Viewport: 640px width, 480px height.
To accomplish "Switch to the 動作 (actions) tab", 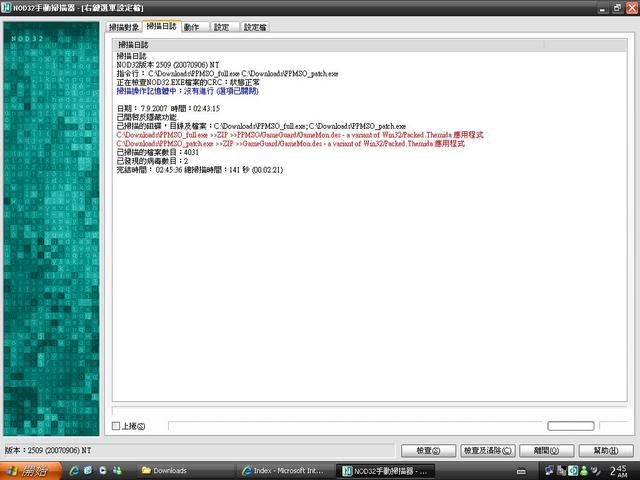I will coord(193,27).
